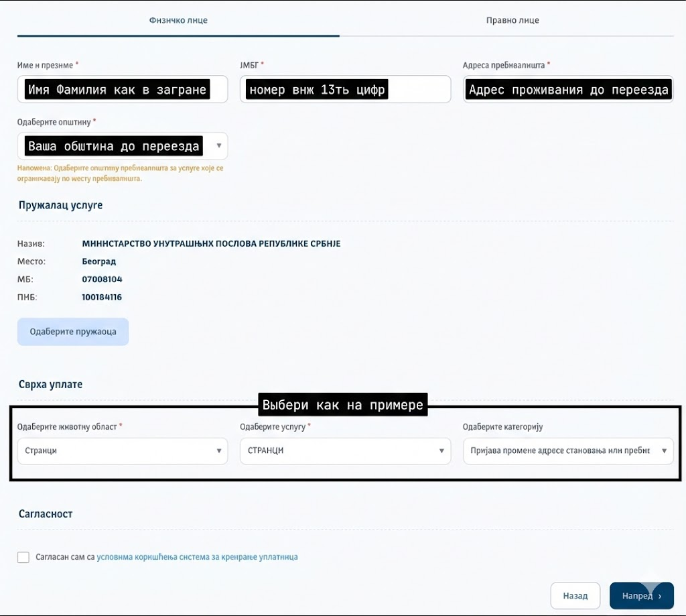Select the Адреса пребивалишта text field

(x=568, y=89)
